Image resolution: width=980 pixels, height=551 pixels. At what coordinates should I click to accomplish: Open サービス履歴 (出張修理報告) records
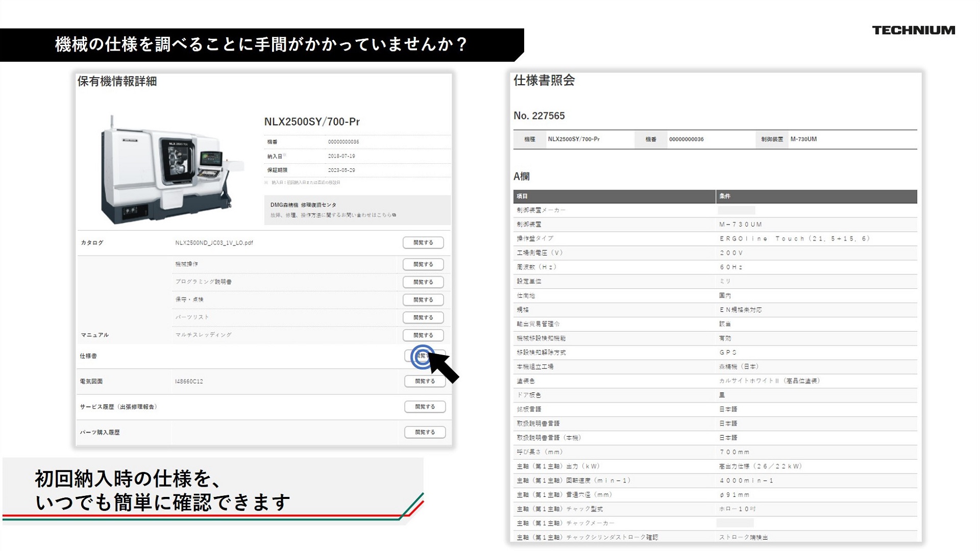[425, 407]
